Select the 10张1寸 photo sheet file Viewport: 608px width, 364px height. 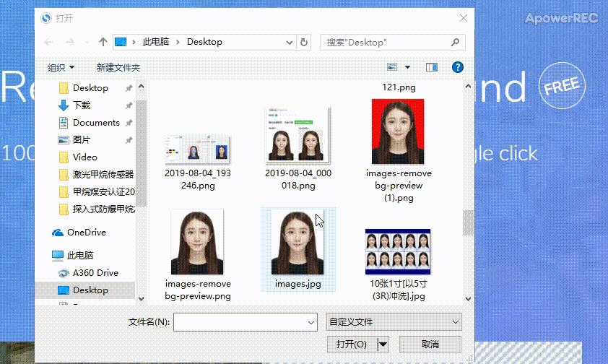tap(399, 264)
